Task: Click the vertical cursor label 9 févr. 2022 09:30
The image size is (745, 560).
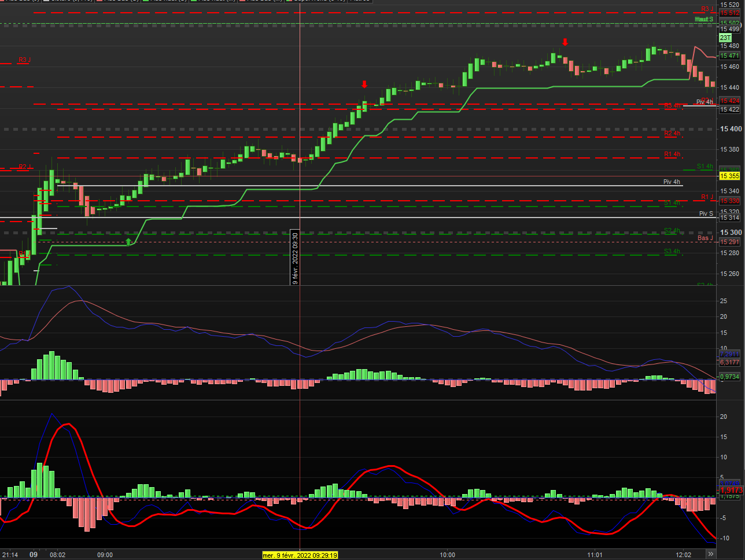Action: pos(295,257)
